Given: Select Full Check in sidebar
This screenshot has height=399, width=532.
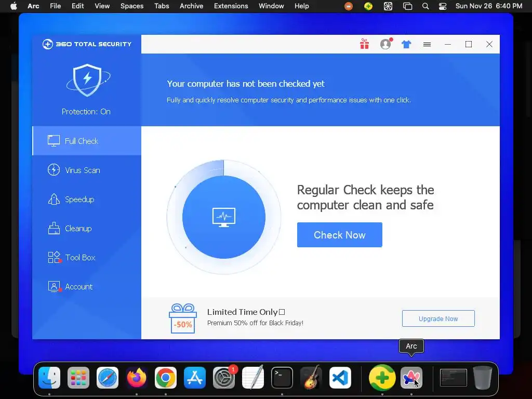Looking at the screenshot, I should [x=87, y=141].
